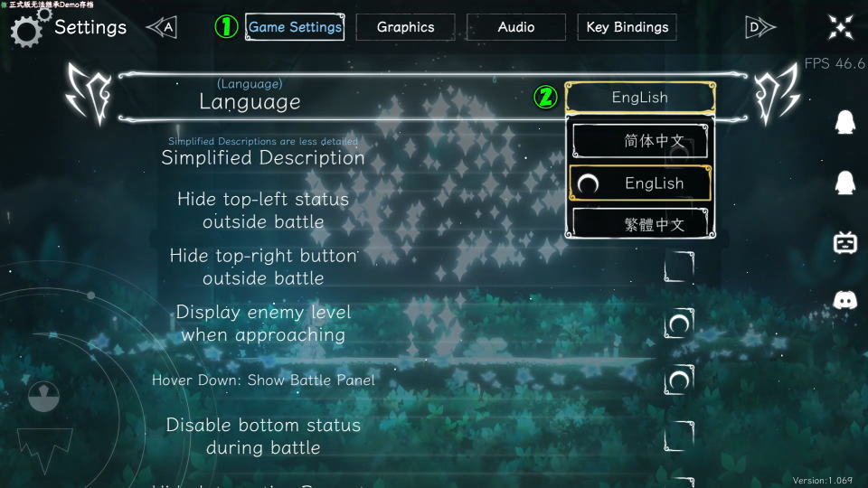Click the left arrow A tab navigation icon
868x488 pixels.
162,27
